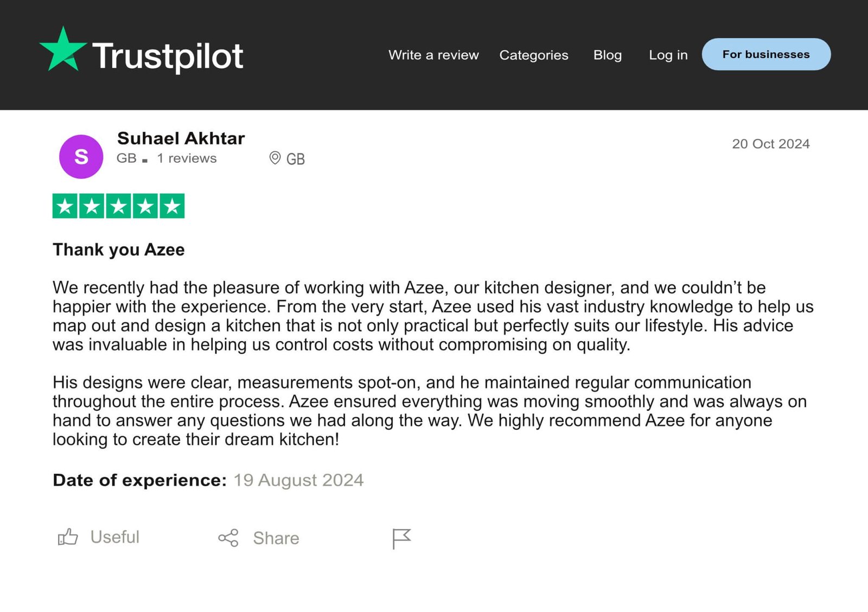Open the Categories menu
Screen dimensions: 868x612
point(534,55)
